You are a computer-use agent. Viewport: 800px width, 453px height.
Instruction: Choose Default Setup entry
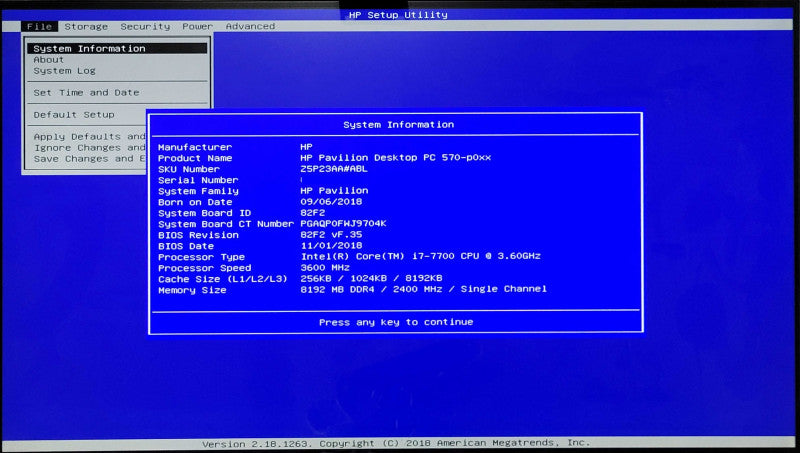[74, 115]
